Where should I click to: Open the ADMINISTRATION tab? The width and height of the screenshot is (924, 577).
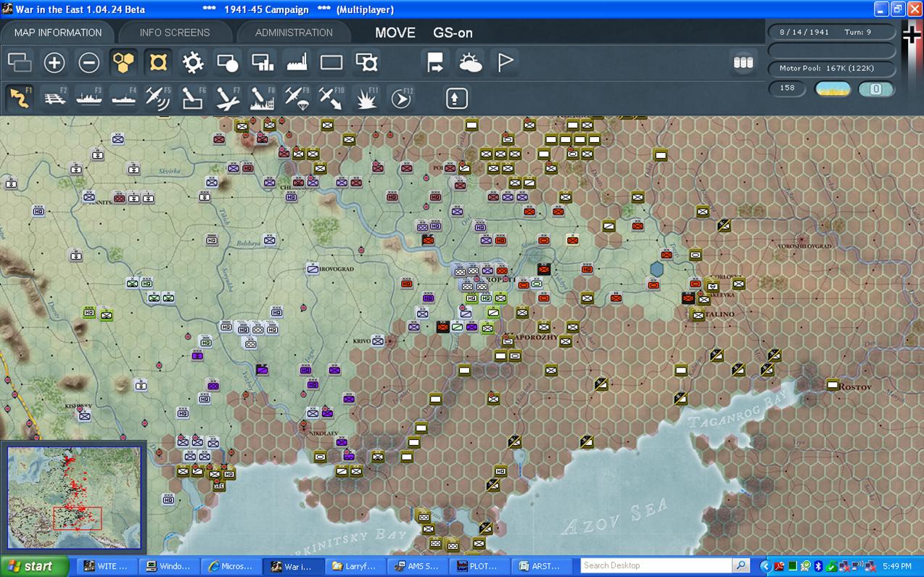click(294, 33)
